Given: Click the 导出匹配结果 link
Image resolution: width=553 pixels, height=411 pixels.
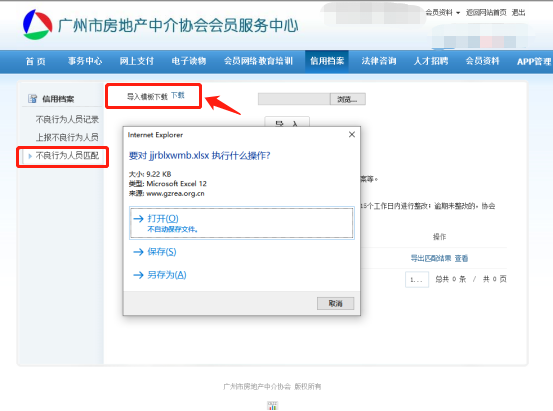Looking at the screenshot, I should click(x=431, y=259).
